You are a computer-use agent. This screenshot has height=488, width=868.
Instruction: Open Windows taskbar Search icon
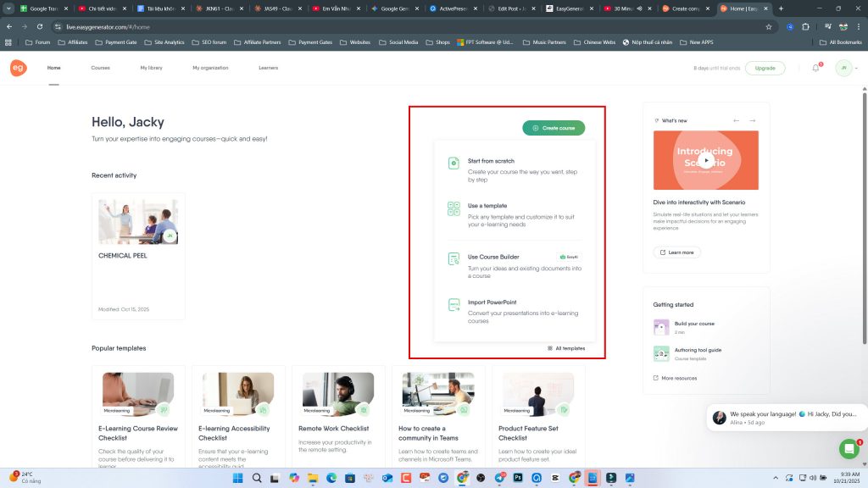[257, 478]
